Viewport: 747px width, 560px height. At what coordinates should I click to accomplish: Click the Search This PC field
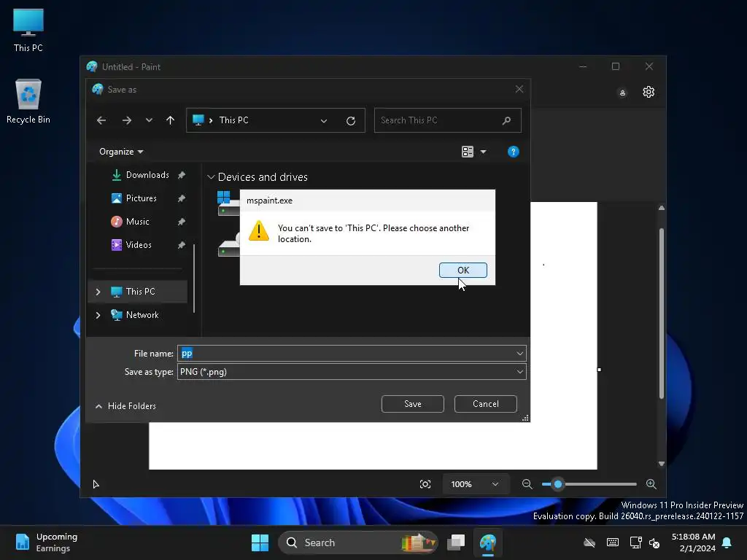click(447, 120)
